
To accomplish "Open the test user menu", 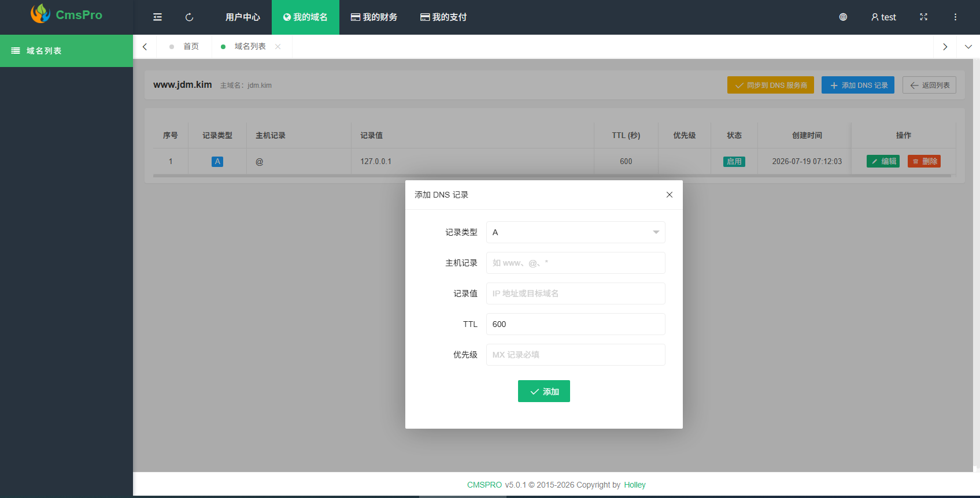I will 883,17.
